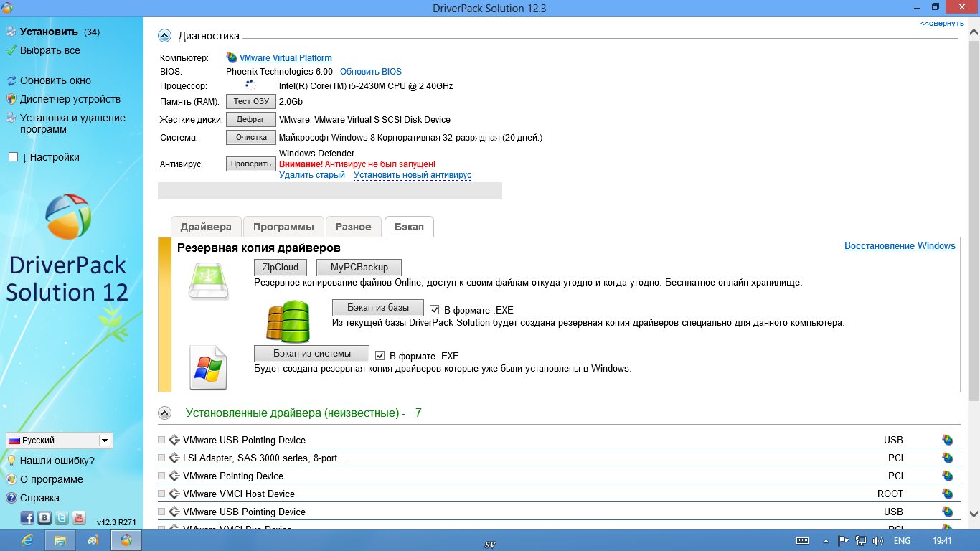Open the Twitter icon in sidebar

pyautogui.click(x=62, y=517)
